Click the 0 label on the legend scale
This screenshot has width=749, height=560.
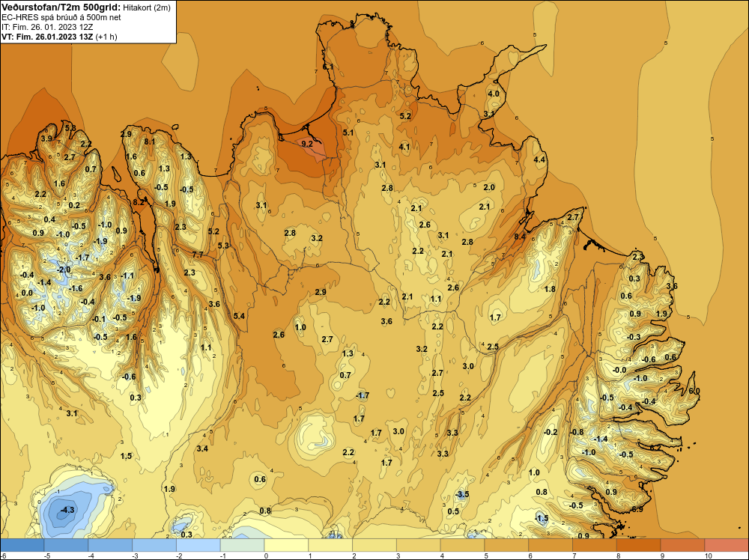(266, 556)
